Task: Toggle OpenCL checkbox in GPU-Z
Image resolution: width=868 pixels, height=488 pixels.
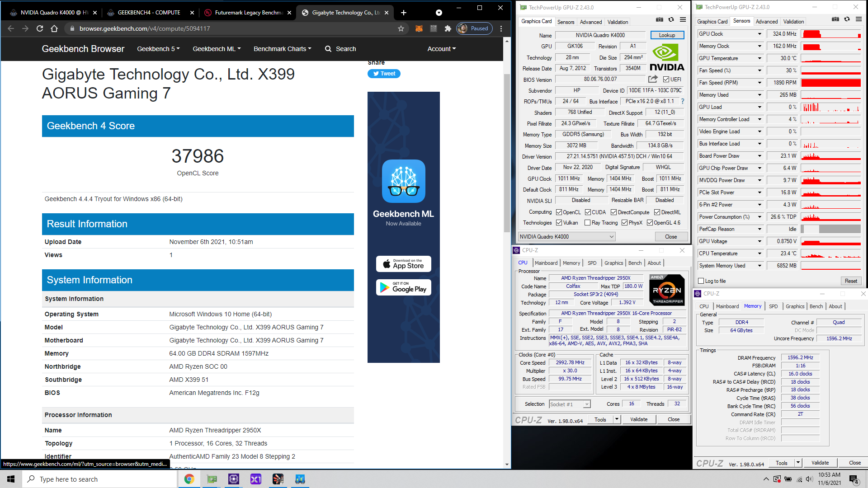Action: click(559, 212)
